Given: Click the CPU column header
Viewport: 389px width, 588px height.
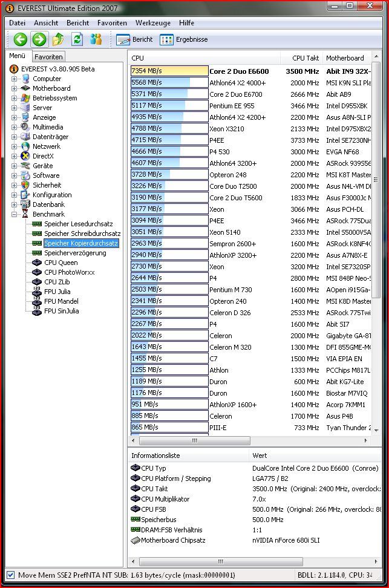Looking at the screenshot, I should click(x=204, y=58).
